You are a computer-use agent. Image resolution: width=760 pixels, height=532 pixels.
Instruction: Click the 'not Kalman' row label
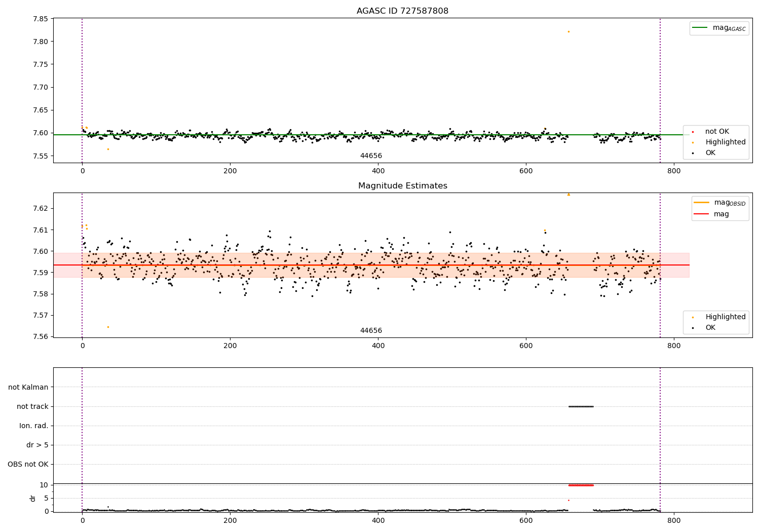coord(28,387)
